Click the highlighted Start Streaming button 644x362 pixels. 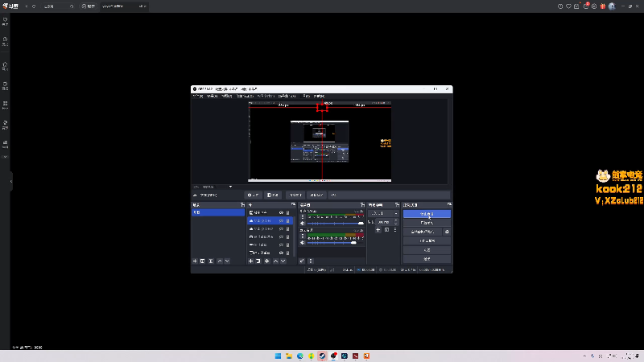[427, 214]
